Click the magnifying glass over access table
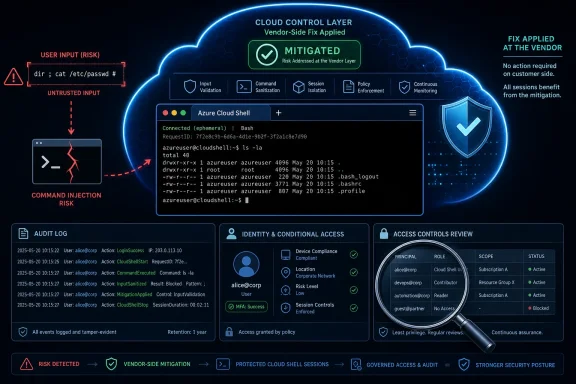The image size is (576, 384). coord(422,283)
